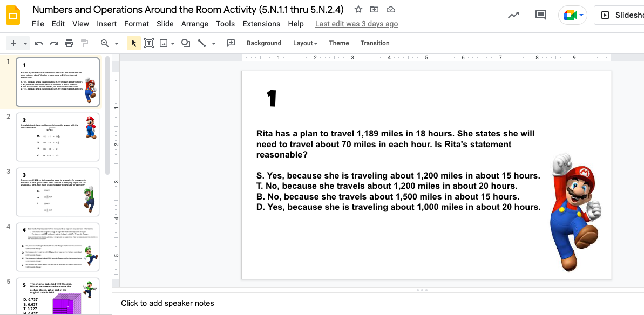Open the Arrange menu
Image resolution: width=644 pixels, height=315 pixels.
(194, 24)
